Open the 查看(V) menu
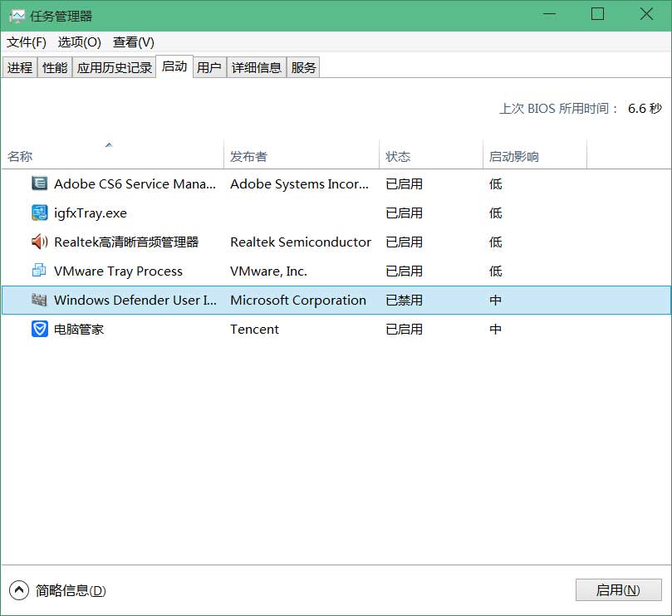 click(x=133, y=42)
